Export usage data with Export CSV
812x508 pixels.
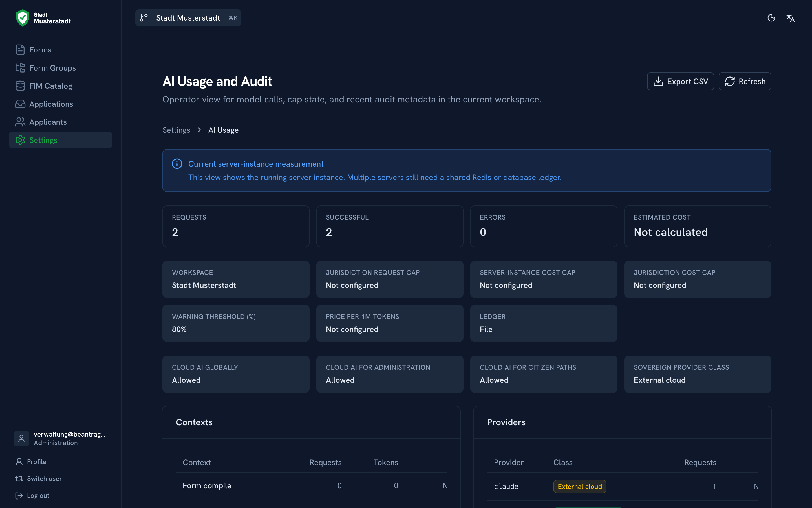click(680, 81)
